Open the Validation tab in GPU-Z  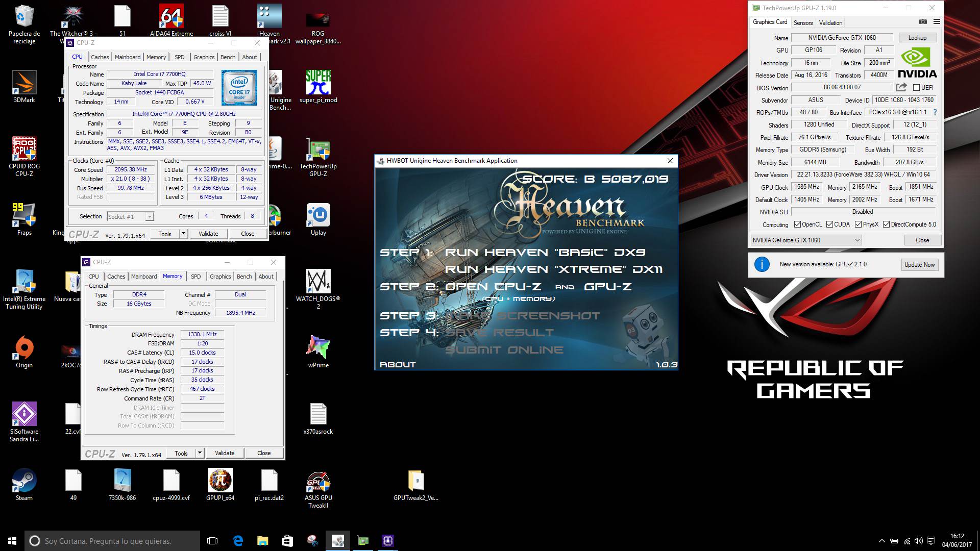click(x=830, y=23)
